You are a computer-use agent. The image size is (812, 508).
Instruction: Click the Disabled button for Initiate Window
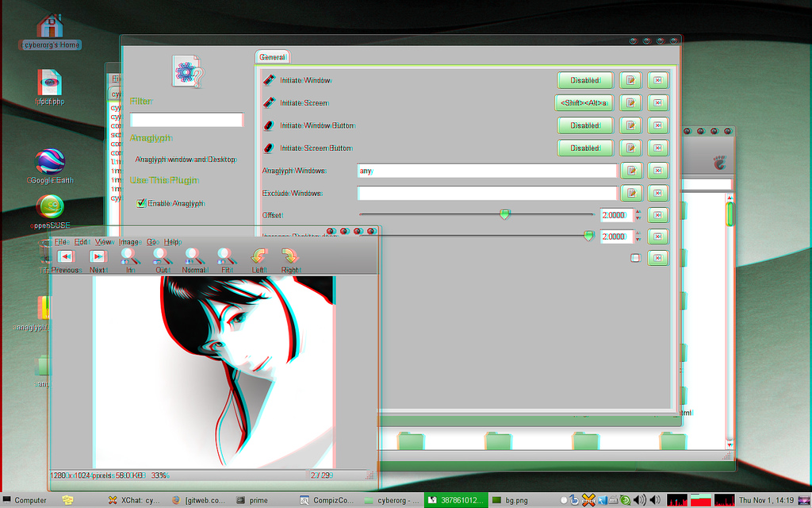coord(585,80)
